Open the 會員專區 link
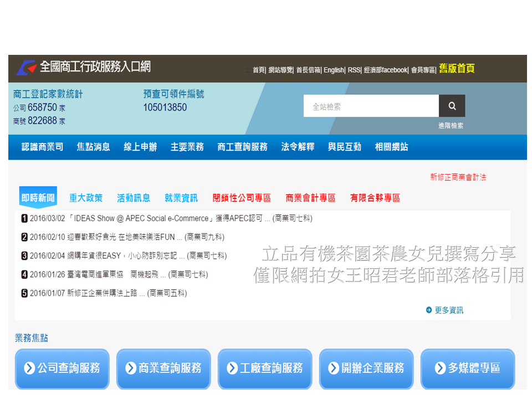This screenshot has width=532, height=399. pos(423,70)
